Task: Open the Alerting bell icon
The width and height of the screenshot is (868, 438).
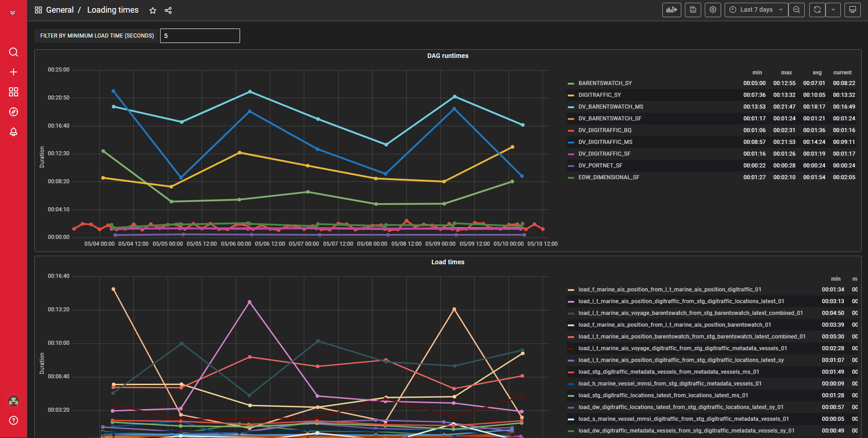Action: click(x=14, y=132)
